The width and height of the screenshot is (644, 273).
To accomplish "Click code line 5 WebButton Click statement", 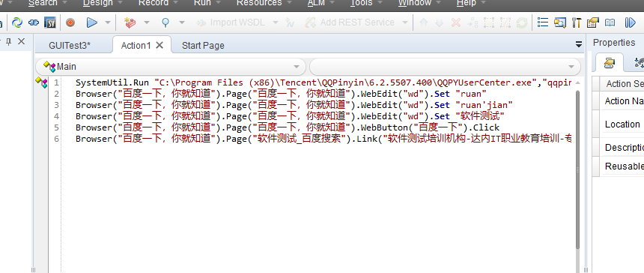I will [x=288, y=127].
